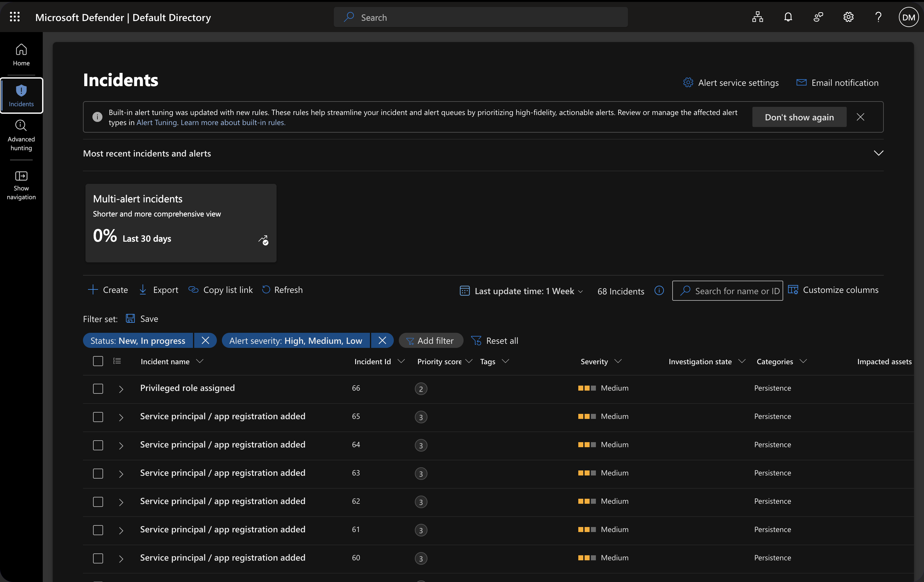Viewport: 924px width, 582px height.
Task: Open Email notification settings
Action: coord(837,82)
